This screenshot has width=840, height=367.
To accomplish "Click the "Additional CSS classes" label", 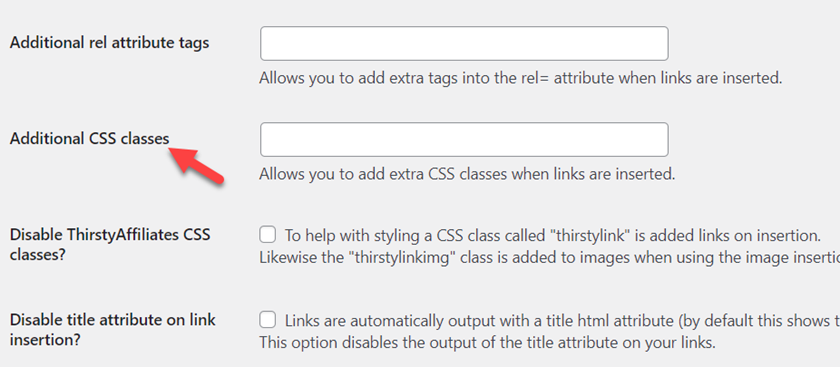I will pyautogui.click(x=89, y=139).
